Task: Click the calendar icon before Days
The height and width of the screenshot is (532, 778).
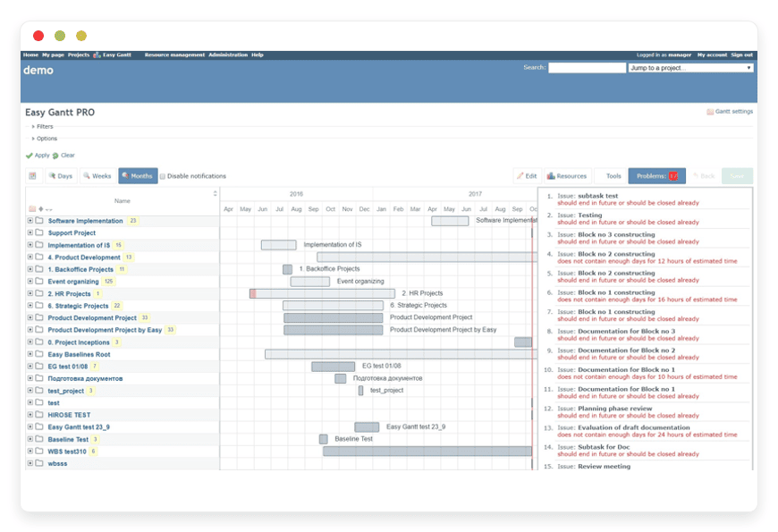Action: (33, 175)
